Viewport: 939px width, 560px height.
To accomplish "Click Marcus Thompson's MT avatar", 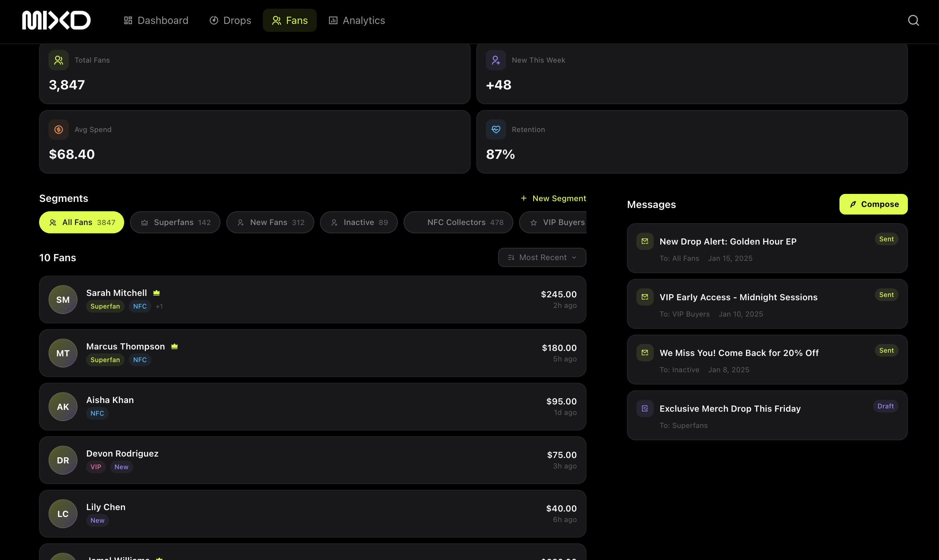I will click(63, 353).
